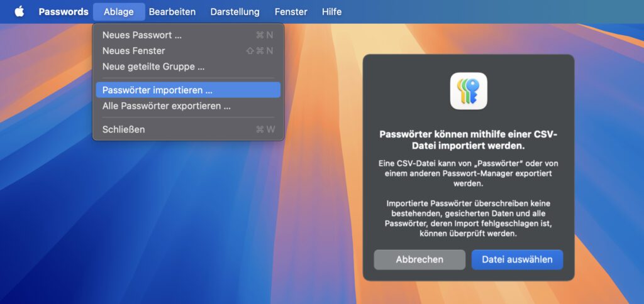This screenshot has width=644, height=304.
Task: Open the Hilfe menu
Action: (x=331, y=12)
